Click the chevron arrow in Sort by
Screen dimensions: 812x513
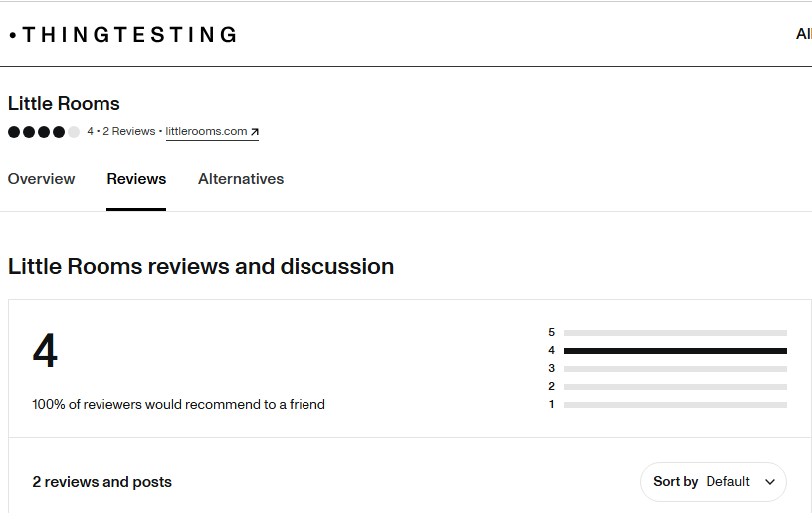point(770,482)
